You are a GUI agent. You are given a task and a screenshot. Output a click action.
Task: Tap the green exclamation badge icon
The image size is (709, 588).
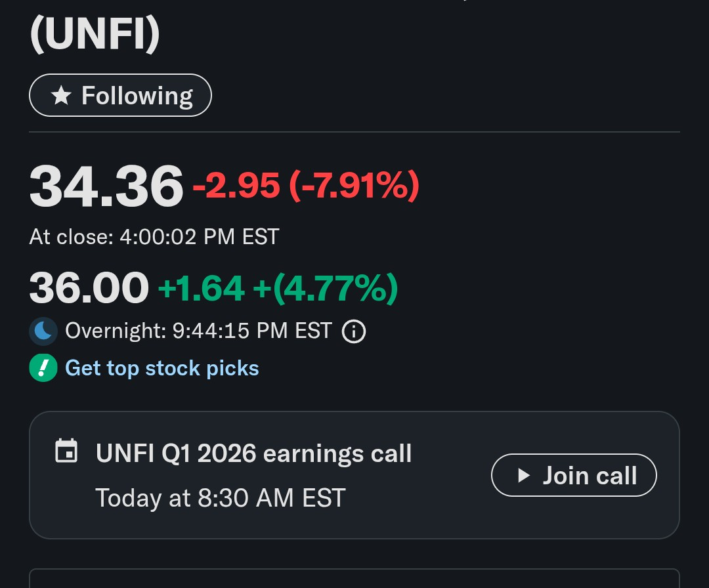(x=43, y=368)
